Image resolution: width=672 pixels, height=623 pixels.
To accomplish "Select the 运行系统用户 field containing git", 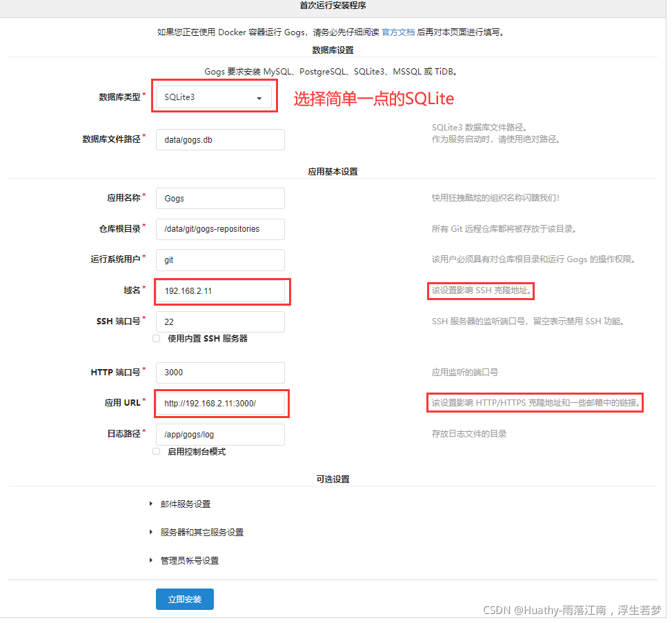I will coord(219,259).
